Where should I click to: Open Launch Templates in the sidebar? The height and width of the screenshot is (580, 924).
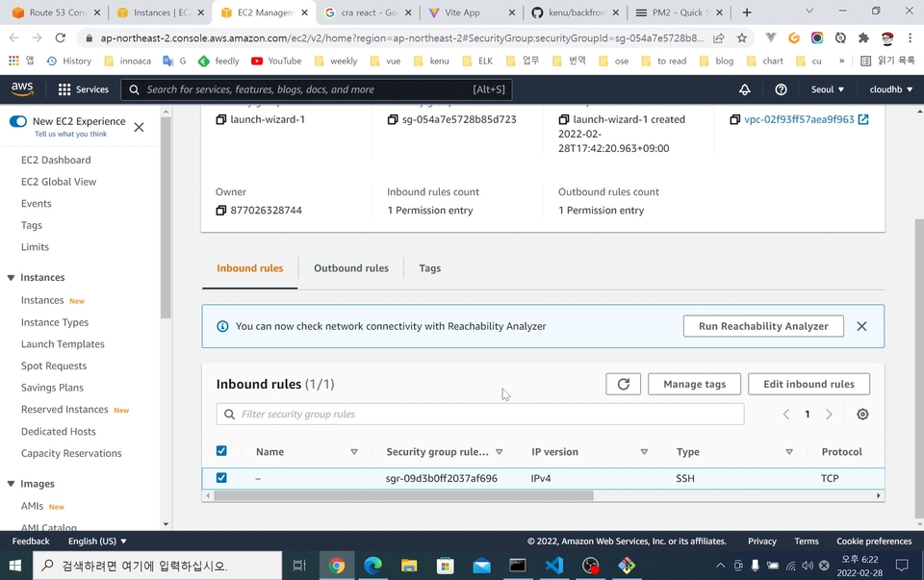tap(63, 344)
